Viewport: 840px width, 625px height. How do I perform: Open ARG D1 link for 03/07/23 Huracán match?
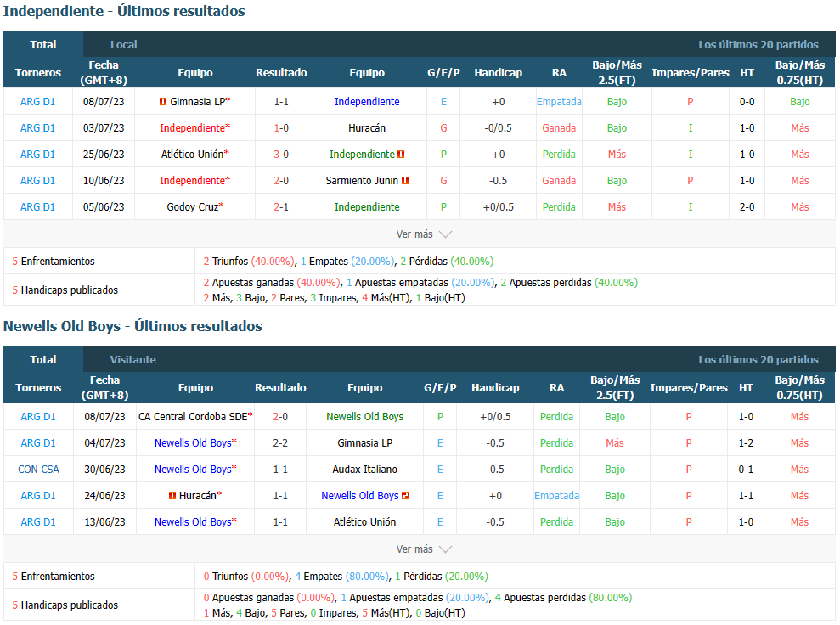[37, 128]
